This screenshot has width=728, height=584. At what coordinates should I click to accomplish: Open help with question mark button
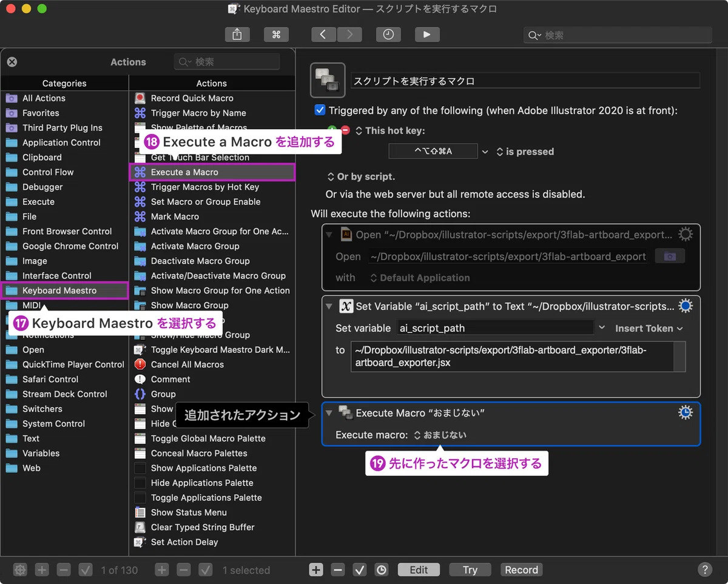tap(704, 569)
